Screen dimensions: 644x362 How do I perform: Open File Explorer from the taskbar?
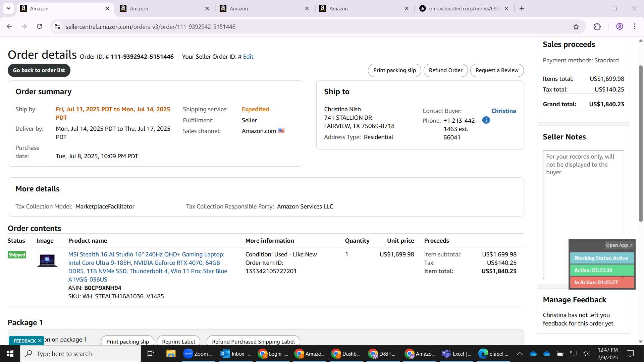(x=171, y=354)
